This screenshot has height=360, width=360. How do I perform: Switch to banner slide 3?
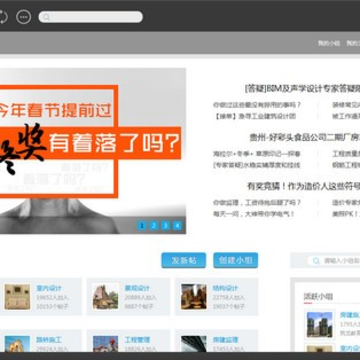[166, 226]
